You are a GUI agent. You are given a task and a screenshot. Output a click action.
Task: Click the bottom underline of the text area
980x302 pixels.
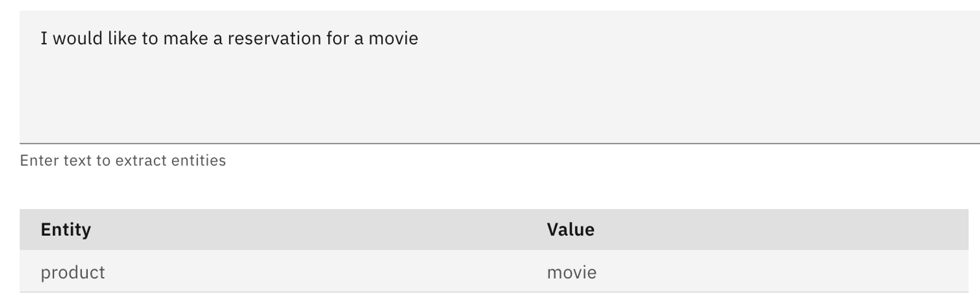point(490,143)
